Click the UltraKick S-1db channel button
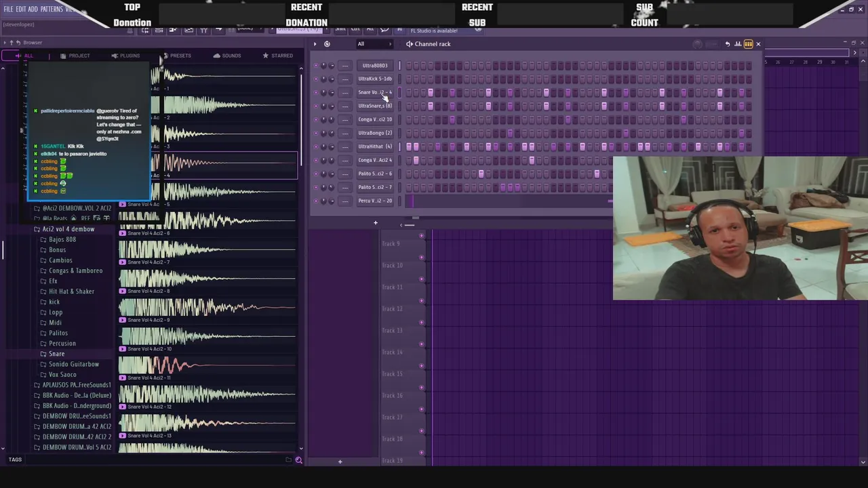The width and height of the screenshot is (868, 488). pyautogui.click(x=375, y=79)
